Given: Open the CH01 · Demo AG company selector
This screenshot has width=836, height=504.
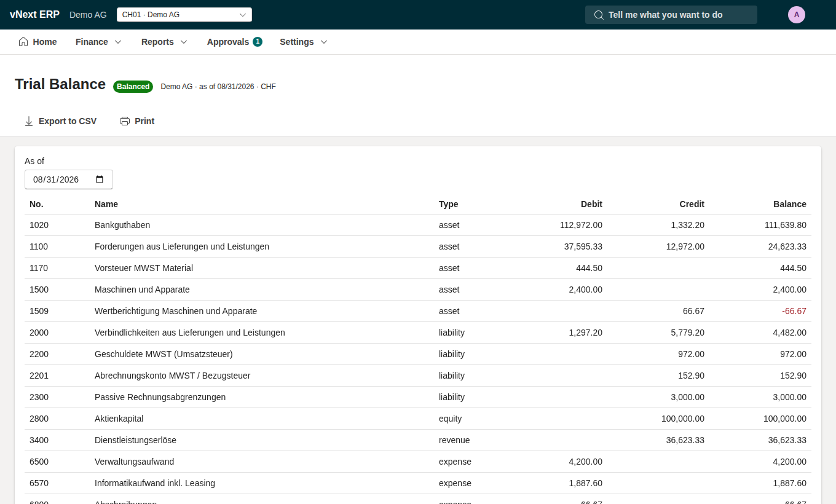Looking at the screenshot, I should click(x=184, y=15).
